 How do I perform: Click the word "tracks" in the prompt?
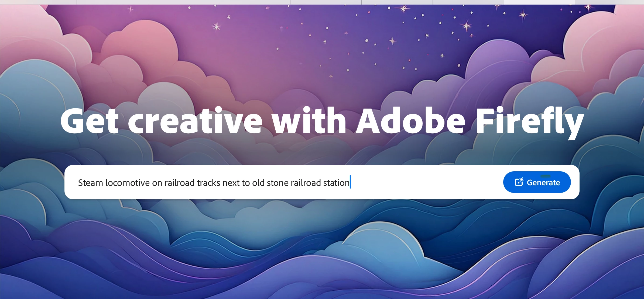(208, 183)
